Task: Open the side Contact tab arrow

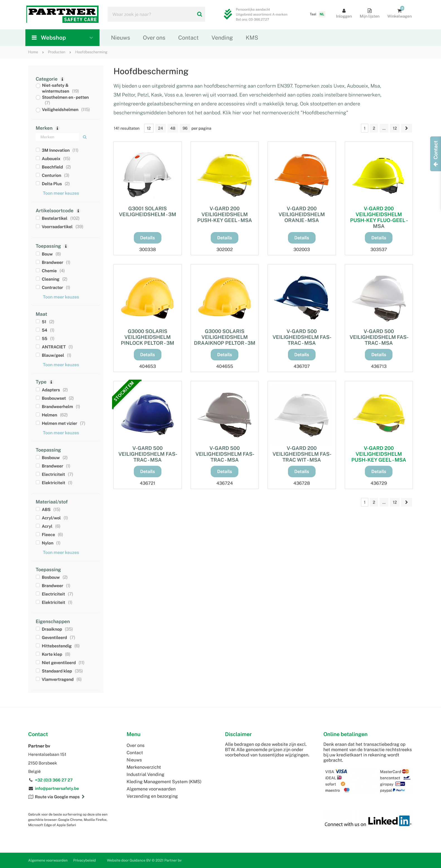Action: [435, 164]
